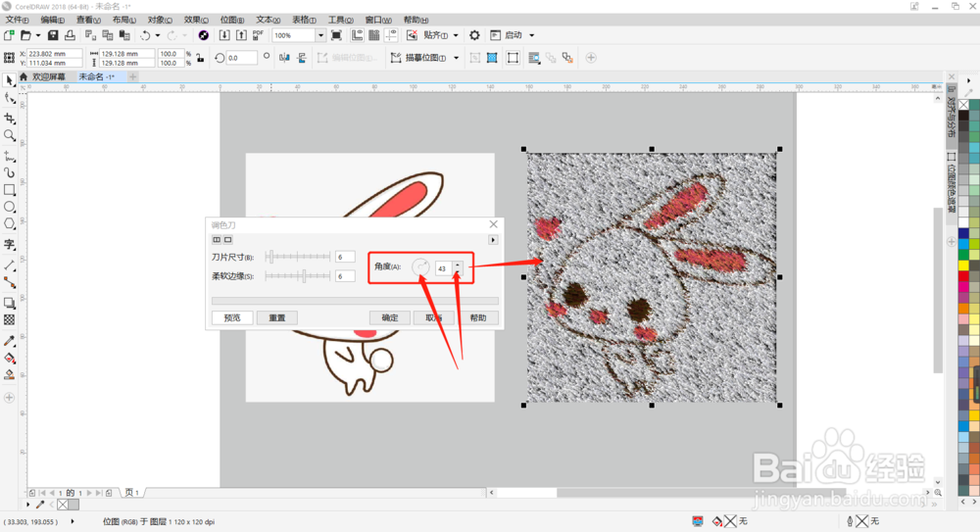The height and width of the screenshot is (532, 980).
Task: Click the Save disk icon
Action: tap(54, 35)
